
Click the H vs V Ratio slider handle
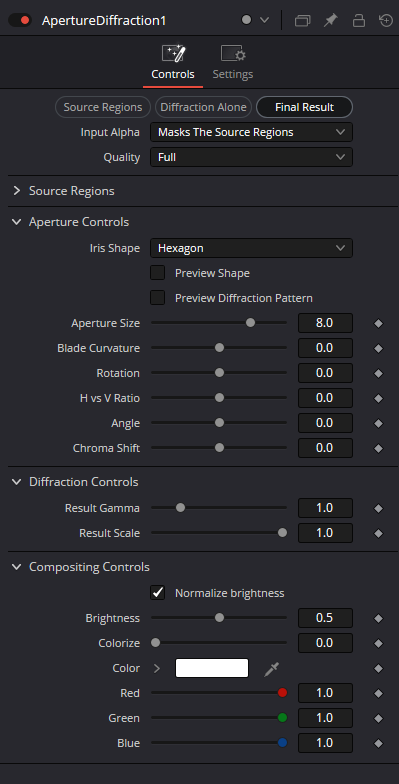pos(219,398)
